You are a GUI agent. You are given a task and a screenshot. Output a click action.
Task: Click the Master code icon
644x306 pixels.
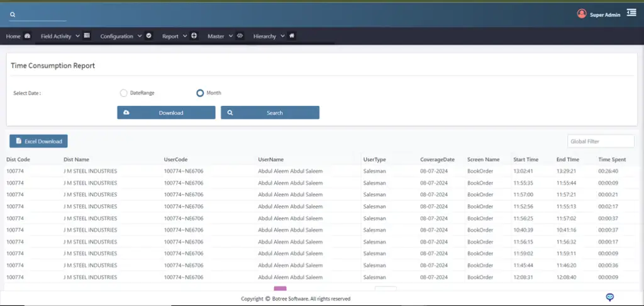coord(240,36)
